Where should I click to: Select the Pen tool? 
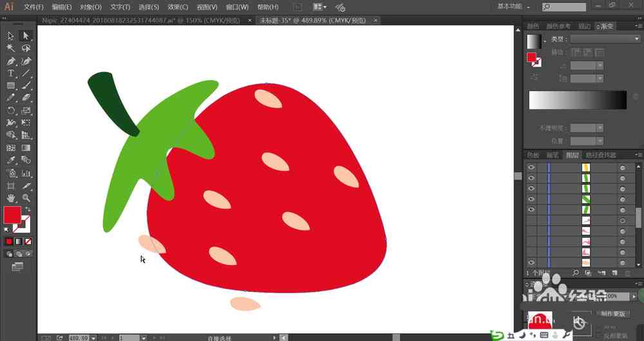point(11,61)
